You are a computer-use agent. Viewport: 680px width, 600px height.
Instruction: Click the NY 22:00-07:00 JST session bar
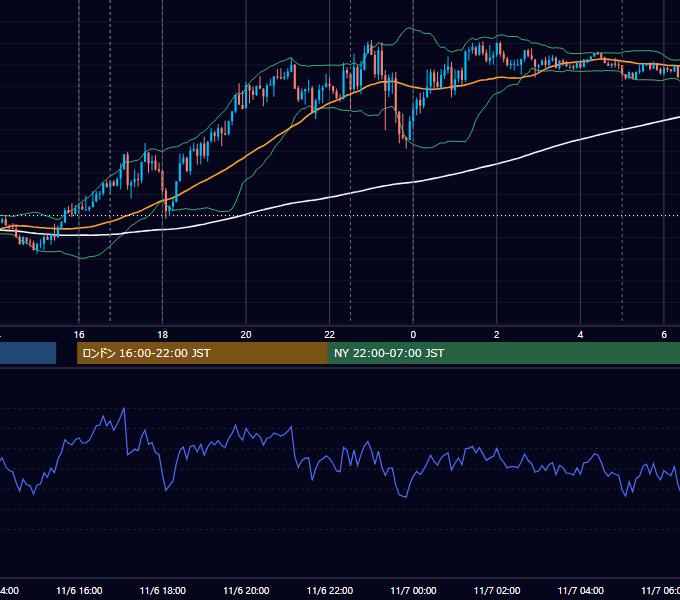click(503, 353)
